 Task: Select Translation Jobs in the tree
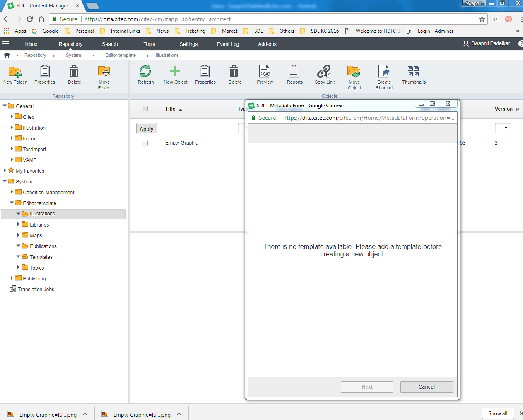point(36,290)
